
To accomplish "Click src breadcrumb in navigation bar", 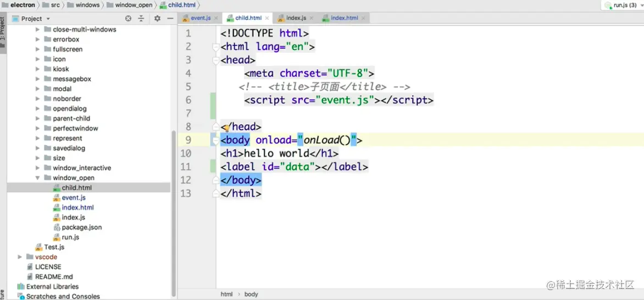I will coord(51,5).
